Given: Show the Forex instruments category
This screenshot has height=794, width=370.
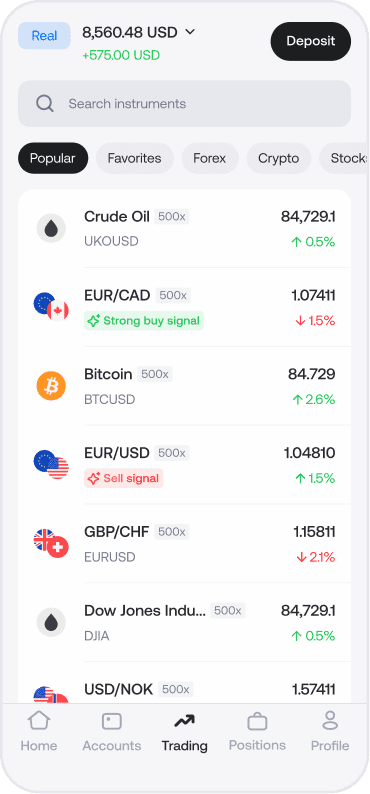Looking at the screenshot, I should 210,158.
